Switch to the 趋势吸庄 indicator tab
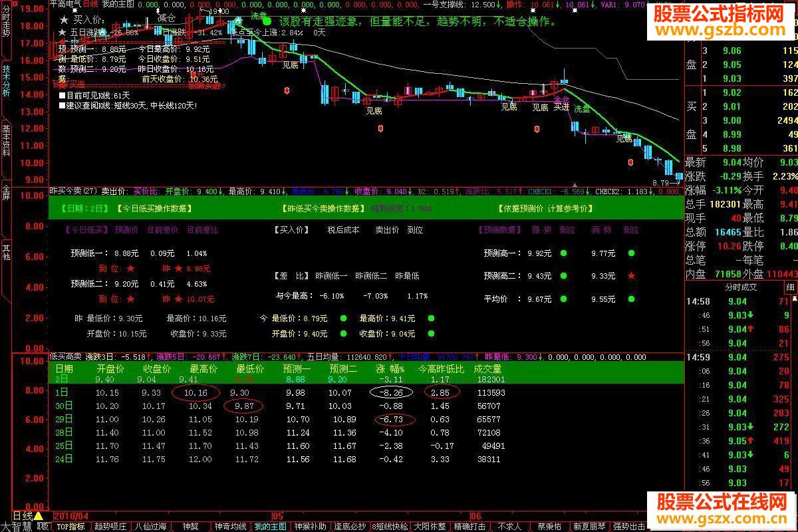 click(x=111, y=527)
